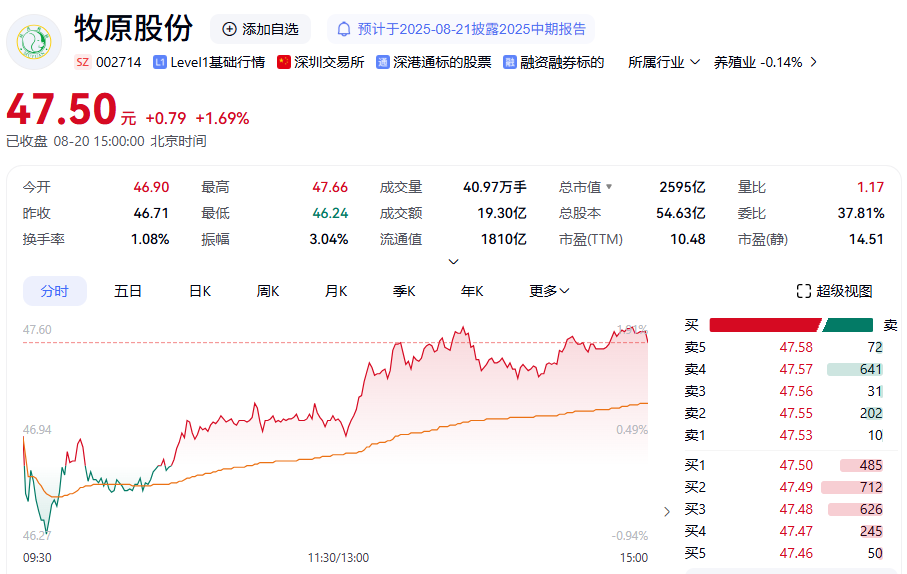
Task: Click the 最低 value 46.24
Action: coord(330,213)
